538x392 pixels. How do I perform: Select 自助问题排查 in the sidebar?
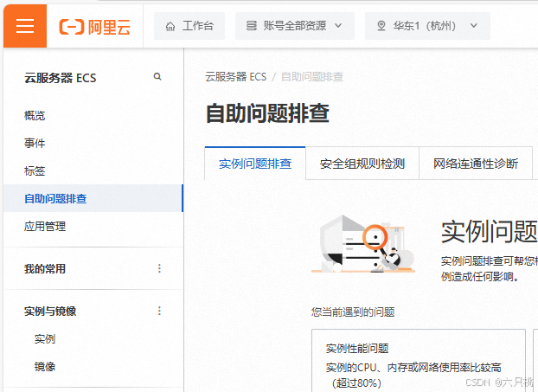tap(93, 198)
